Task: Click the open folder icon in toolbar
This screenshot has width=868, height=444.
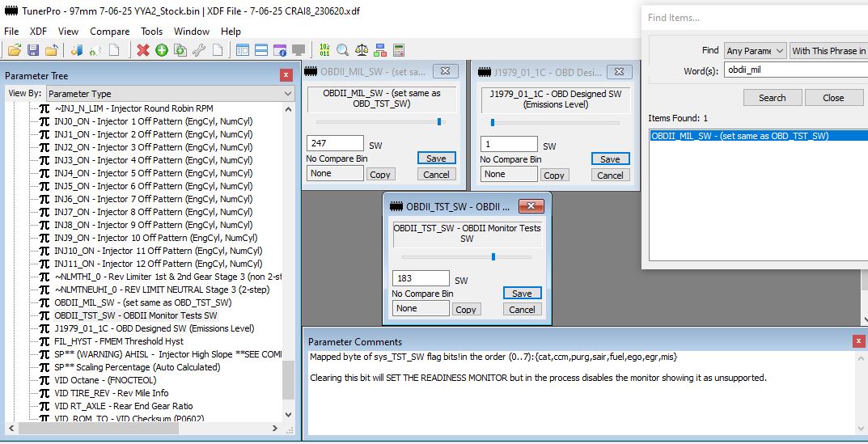Action: (15, 50)
